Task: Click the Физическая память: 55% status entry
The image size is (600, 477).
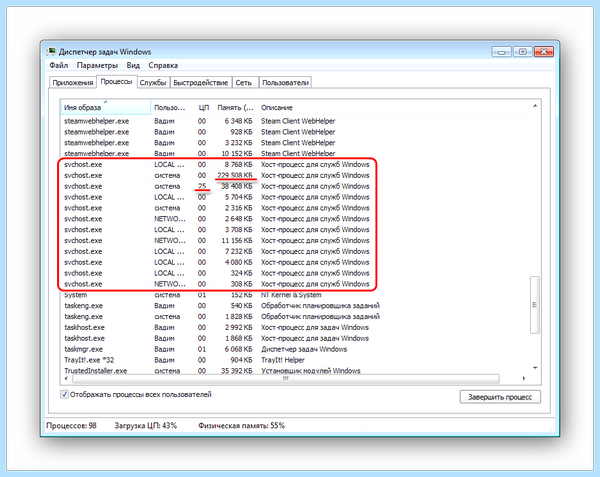Action: coord(241,426)
